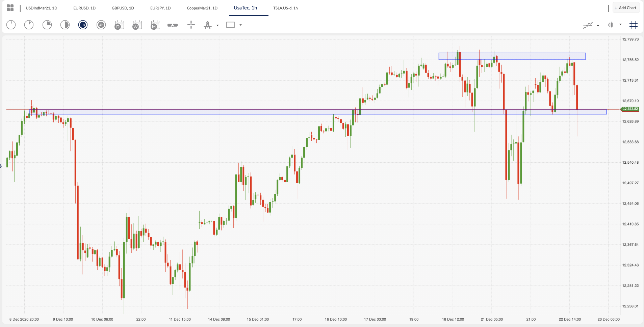644x327 pixels.
Task: Toggle the chart grid lines hash icon
Action: (x=634, y=25)
